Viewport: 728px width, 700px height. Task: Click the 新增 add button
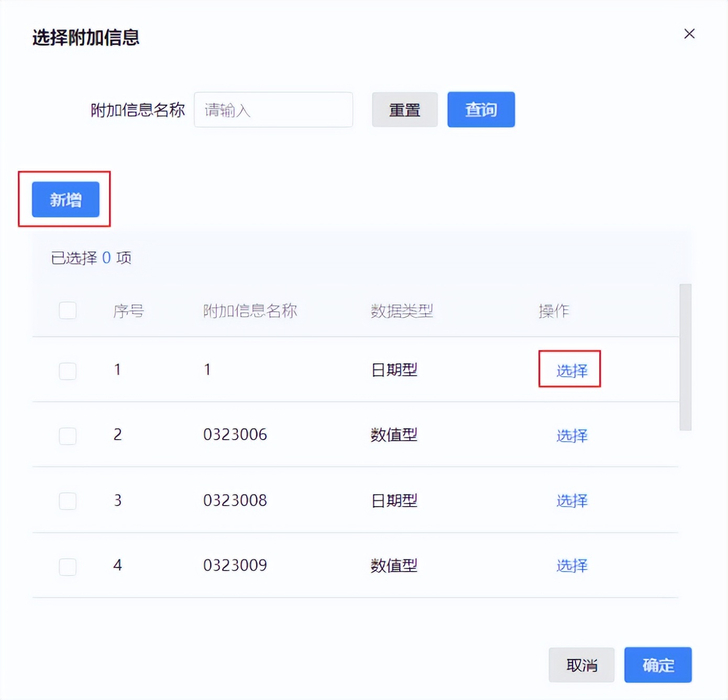pyautogui.click(x=65, y=199)
